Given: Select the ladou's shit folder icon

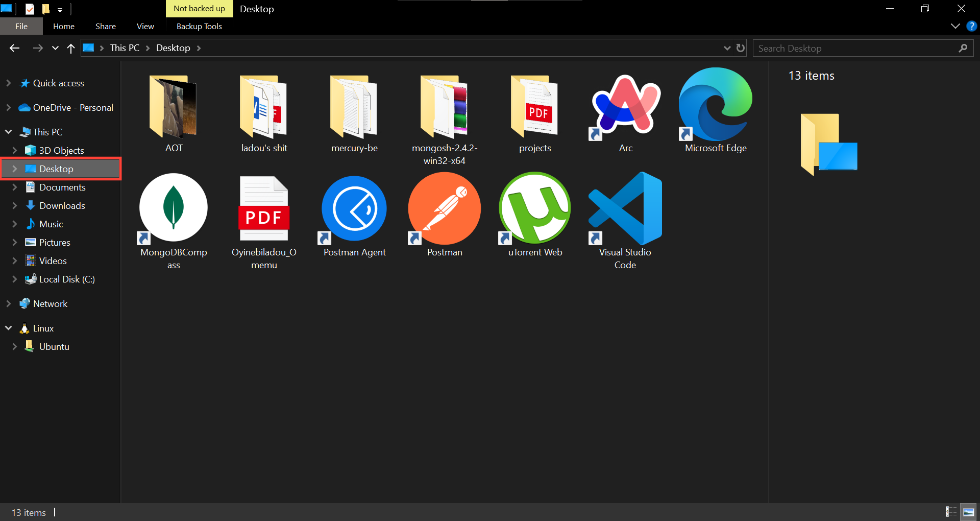Looking at the screenshot, I should (264, 106).
